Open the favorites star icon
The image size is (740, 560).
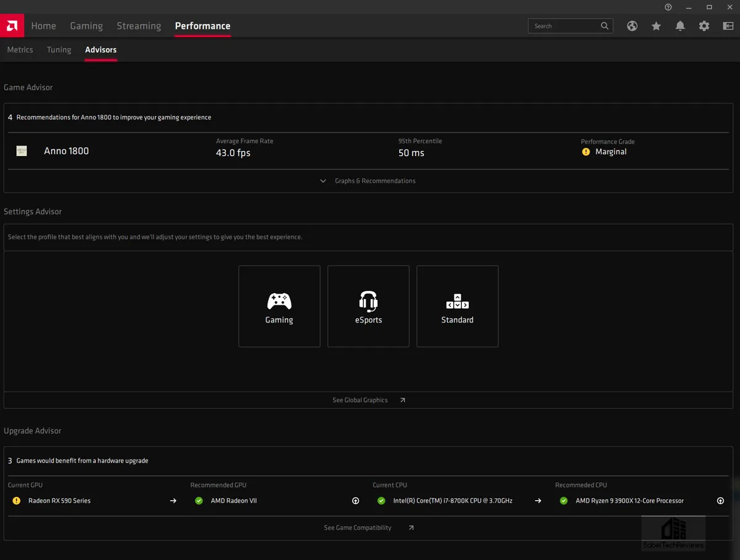click(656, 26)
